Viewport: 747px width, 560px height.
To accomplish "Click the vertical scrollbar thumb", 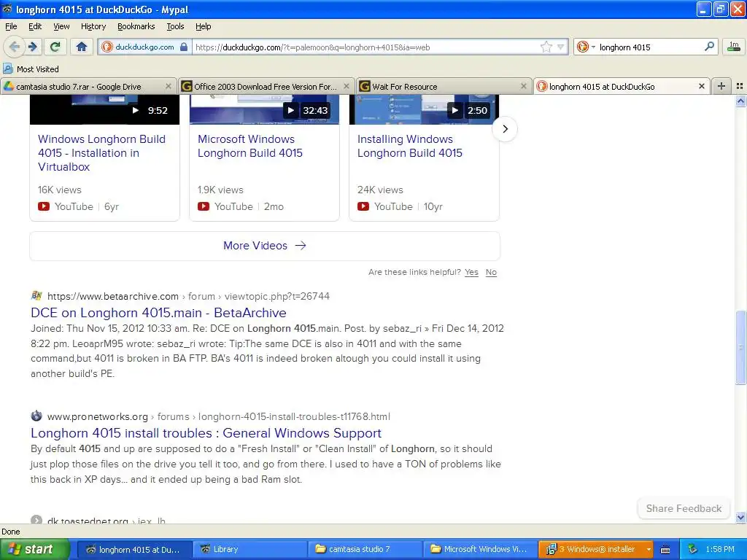I will tap(740, 348).
